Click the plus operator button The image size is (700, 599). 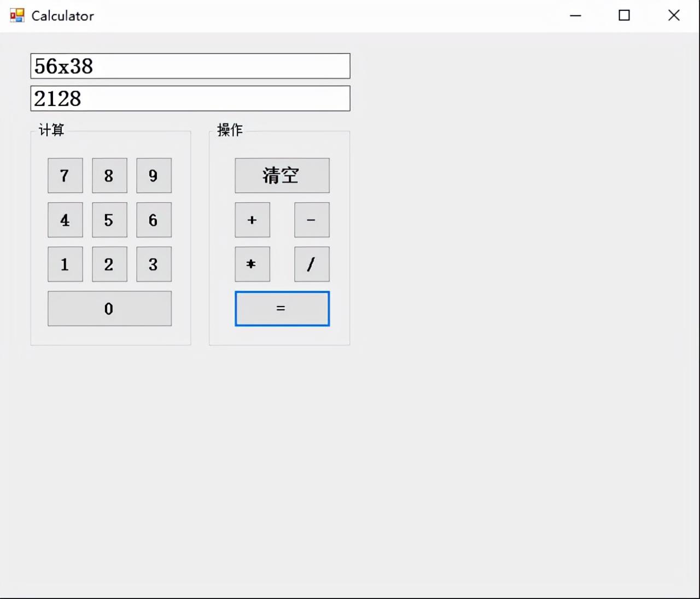pyautogui.click(x=252, y=220)
